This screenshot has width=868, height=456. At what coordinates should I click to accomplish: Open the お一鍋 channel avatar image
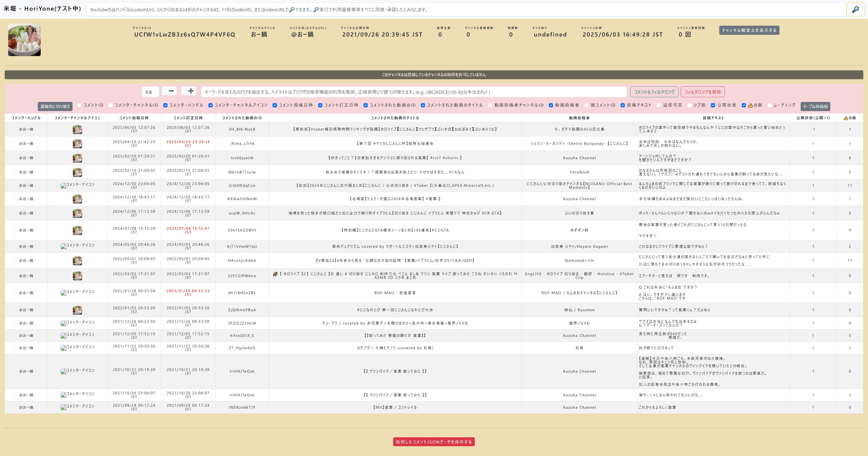coord(24,40)
